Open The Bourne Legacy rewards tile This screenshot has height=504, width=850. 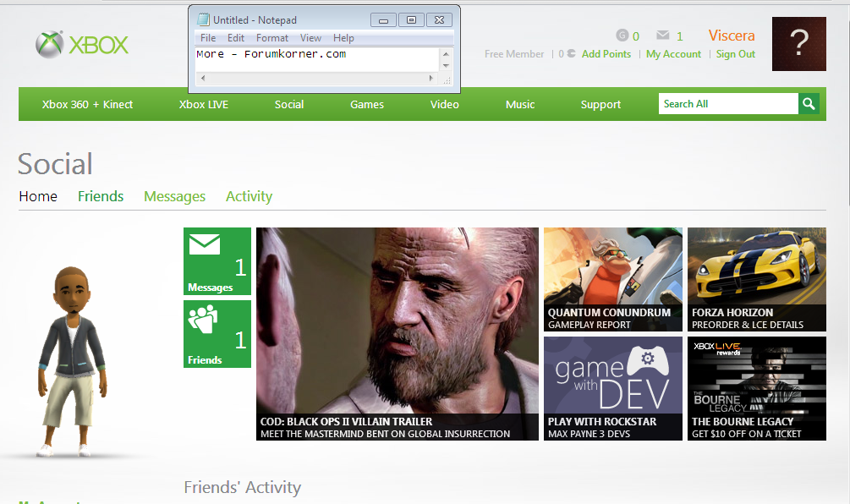[757, 388]
